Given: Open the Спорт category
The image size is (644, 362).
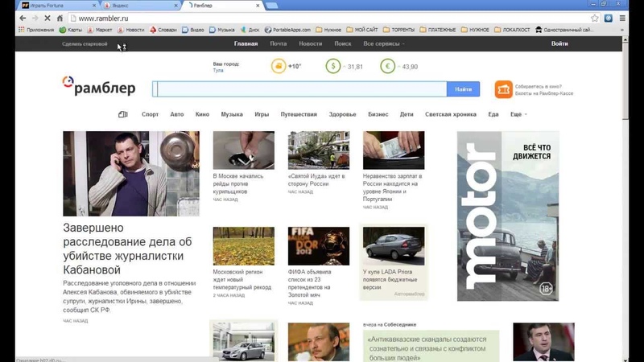Looking at the screenshot, I should point(150,114).
